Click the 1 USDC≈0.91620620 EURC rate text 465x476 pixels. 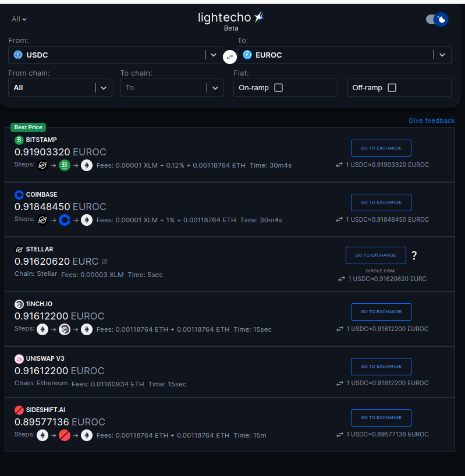pos(387,279)
